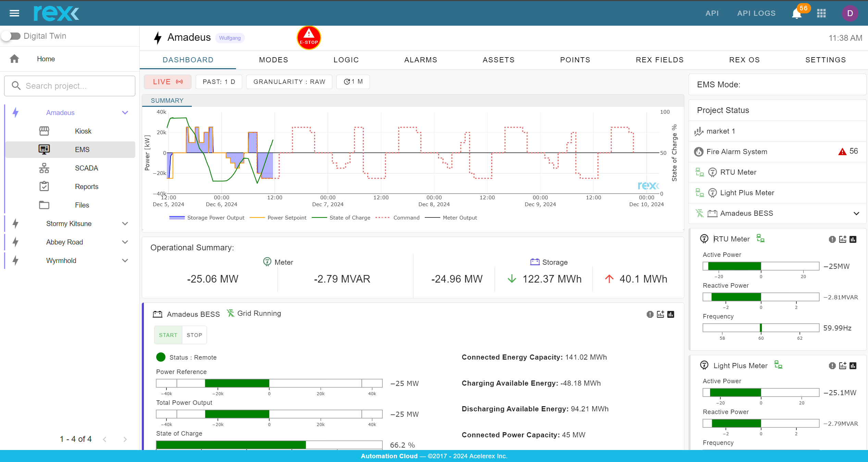Switch to the ALARMS tab
The height and width of the screenshot is (462, 868).
421,60
